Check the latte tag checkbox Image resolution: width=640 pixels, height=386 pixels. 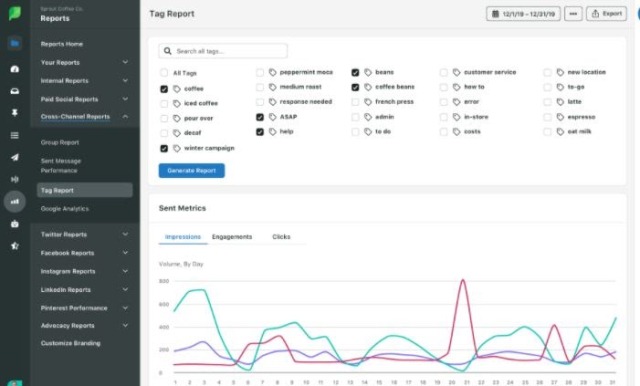pos(547,102)
